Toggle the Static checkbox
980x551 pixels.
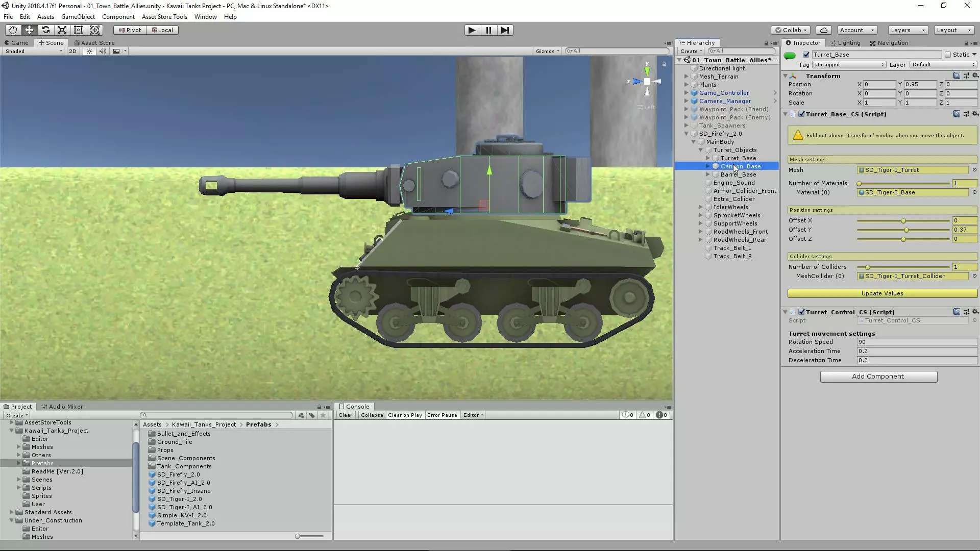(948, 55)
